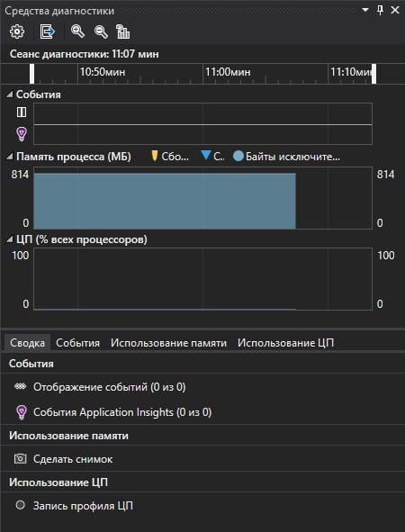The width and height of the screenshot is (405, 532).
Task: Click the 10:50мин timeline marker
Action: click(x=103, y=72)
